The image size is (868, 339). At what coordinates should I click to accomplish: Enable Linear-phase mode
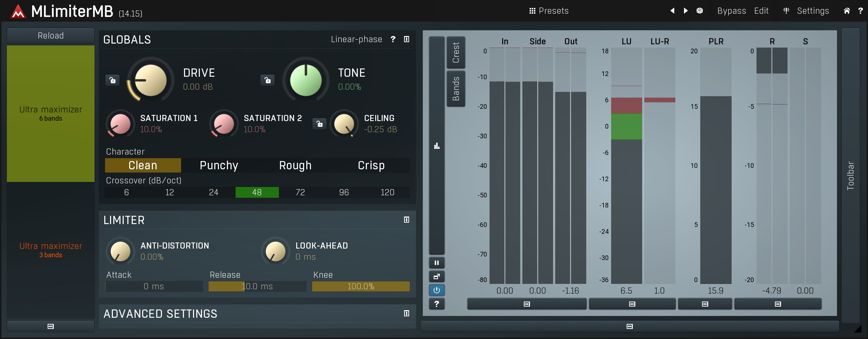tap(356, 39)
